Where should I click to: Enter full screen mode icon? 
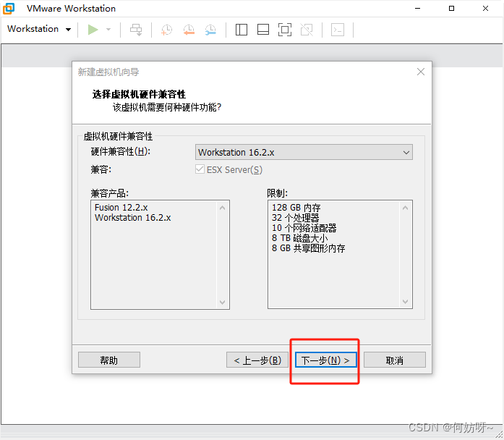(x=285, y=30)
